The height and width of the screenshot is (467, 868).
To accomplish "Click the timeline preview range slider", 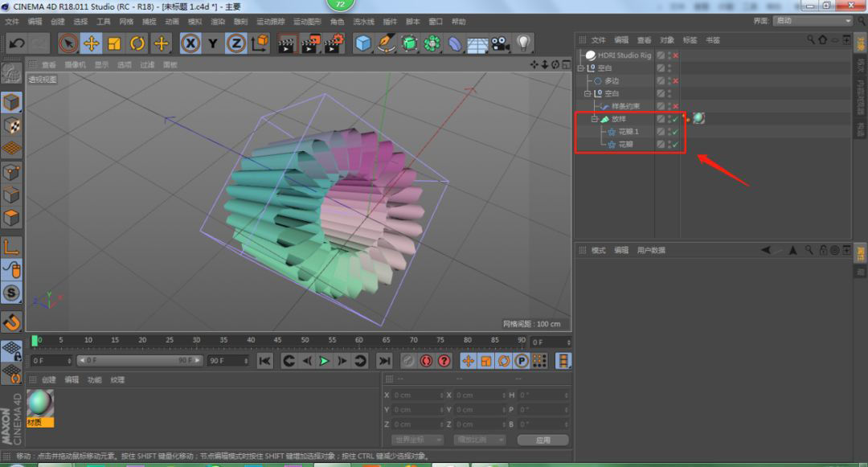I will pyautogui.click(x=140, y=360).
